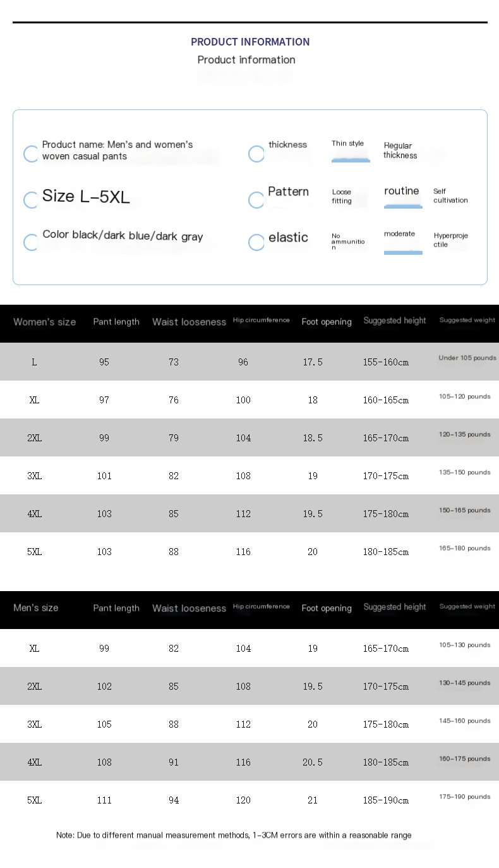Screen dimensions: 499x868
Task: Click the circle bullet beside Product name
Action: (x=31, y=154)
